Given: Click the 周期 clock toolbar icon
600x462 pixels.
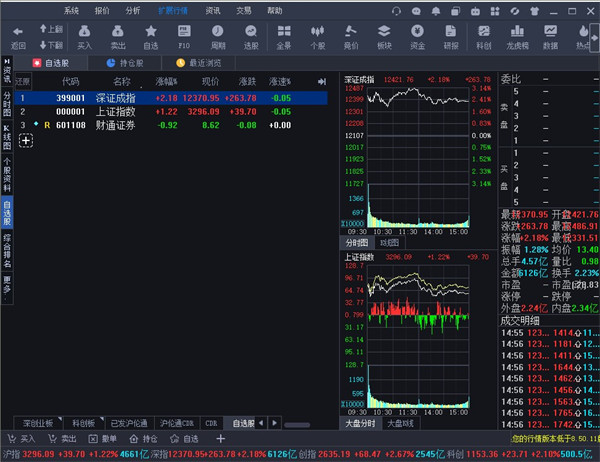Looking at the screenshot, I should pyautogui.click(x=218, y=31).
